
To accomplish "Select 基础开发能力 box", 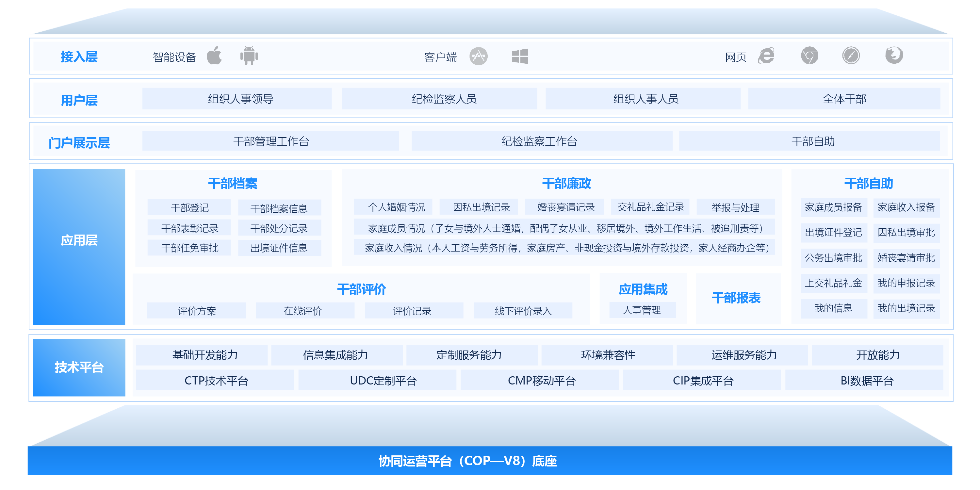I will coord(202,355).
